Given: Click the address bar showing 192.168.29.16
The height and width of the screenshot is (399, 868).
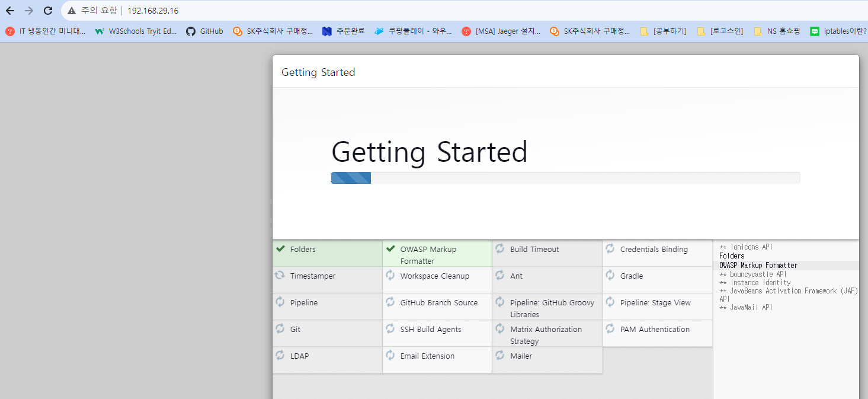Looking at the screenshot, I should click(465, 11).
